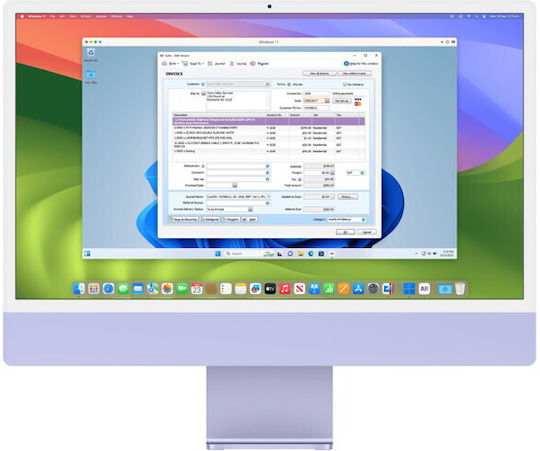
Task: Open App Store in the Dock
Action: [358, 289]
